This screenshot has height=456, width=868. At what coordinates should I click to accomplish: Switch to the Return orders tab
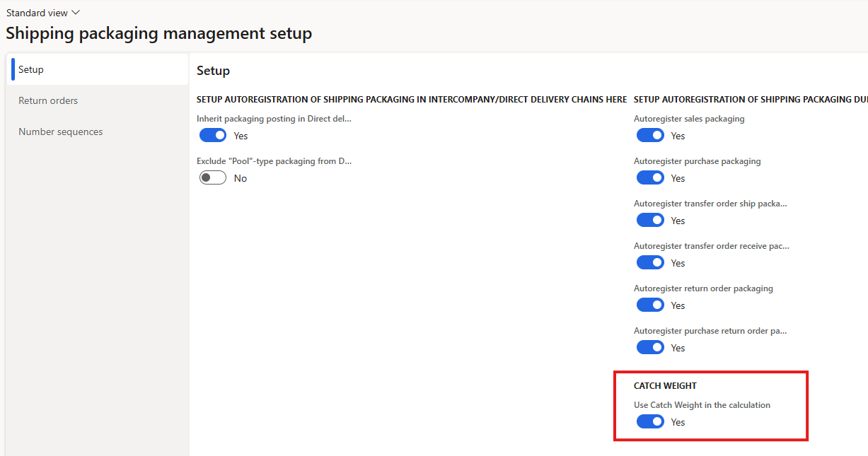pos(48,100)
